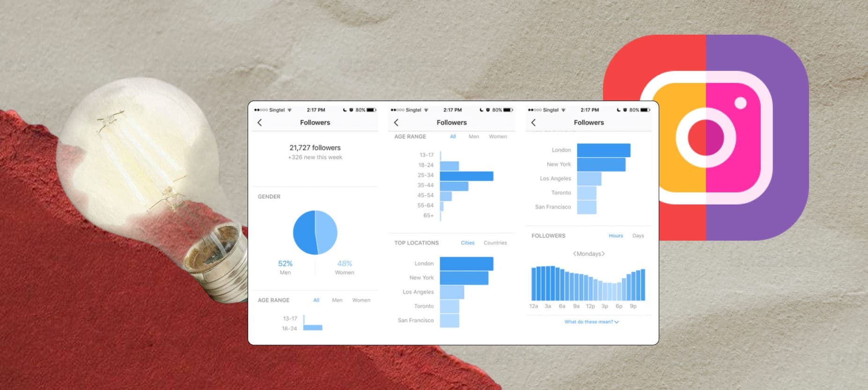Click the '9p' hour label on the chart

[x=633, y=306]
